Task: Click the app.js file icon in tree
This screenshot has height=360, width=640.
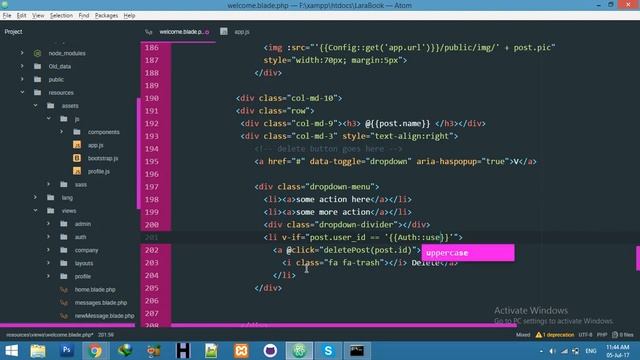Action: [x=77, y=145]
